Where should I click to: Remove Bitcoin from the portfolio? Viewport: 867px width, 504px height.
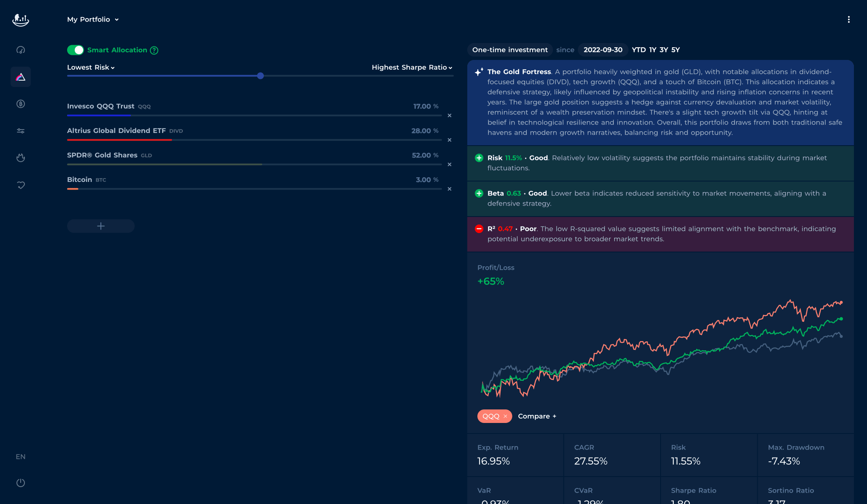tap(450, 189)
